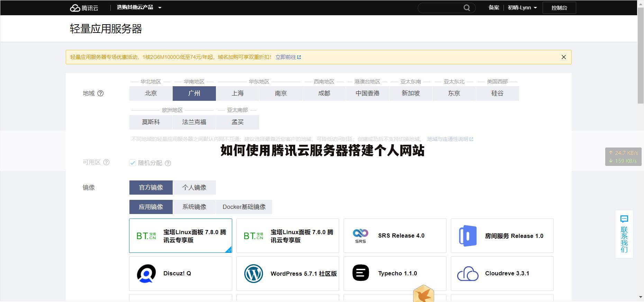644x302 pixels.
Task: Pick the SRS Release 4.0 label
Action: [x=401, y=236]
